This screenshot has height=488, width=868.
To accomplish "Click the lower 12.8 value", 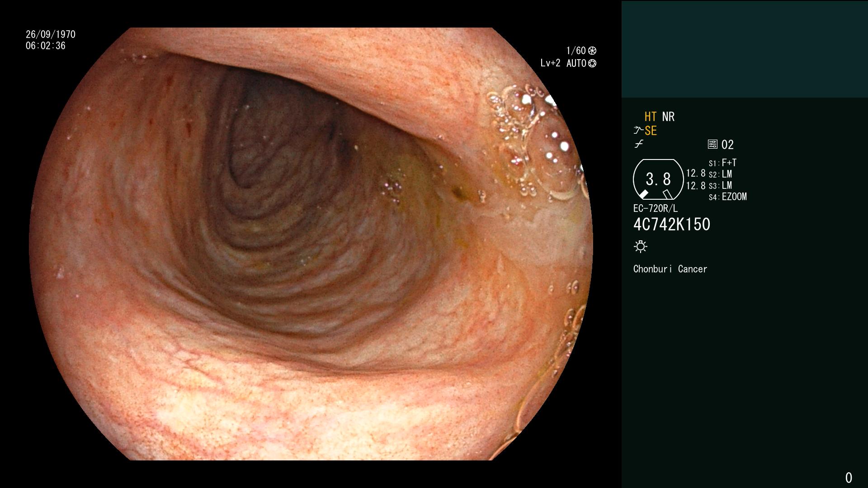I will (696, 186).
